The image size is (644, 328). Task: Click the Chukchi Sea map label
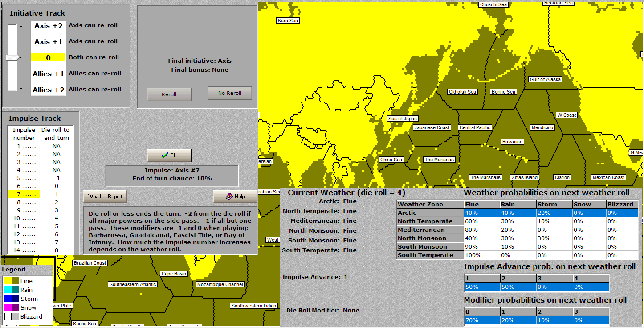493,4
